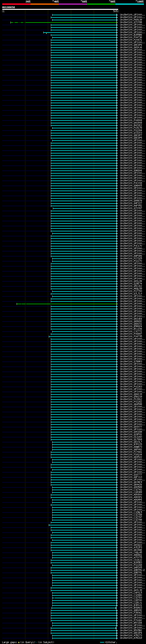Select hit label UniRef100_P02270
The height and width of the screenshot is (644, 146).
pyautogui.click(x=131, y=261)
